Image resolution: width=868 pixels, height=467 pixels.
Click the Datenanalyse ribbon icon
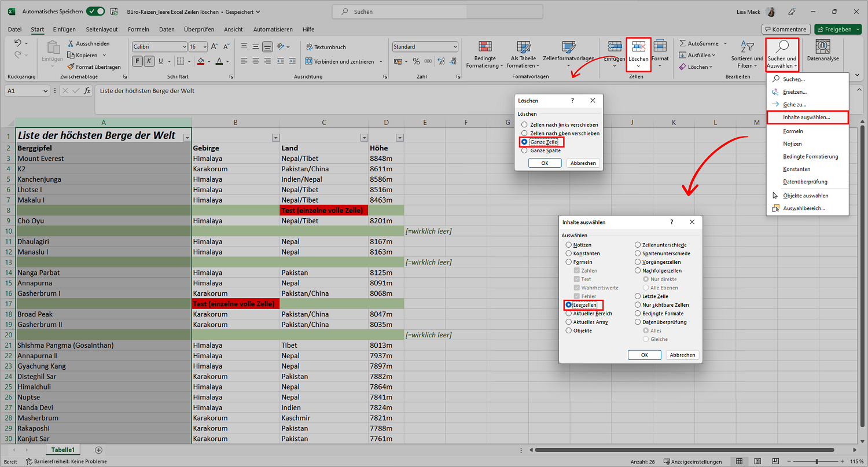[x=823, y=47]
